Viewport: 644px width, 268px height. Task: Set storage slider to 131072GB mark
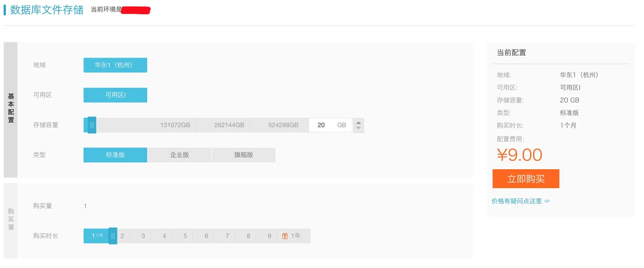(175, 125)
